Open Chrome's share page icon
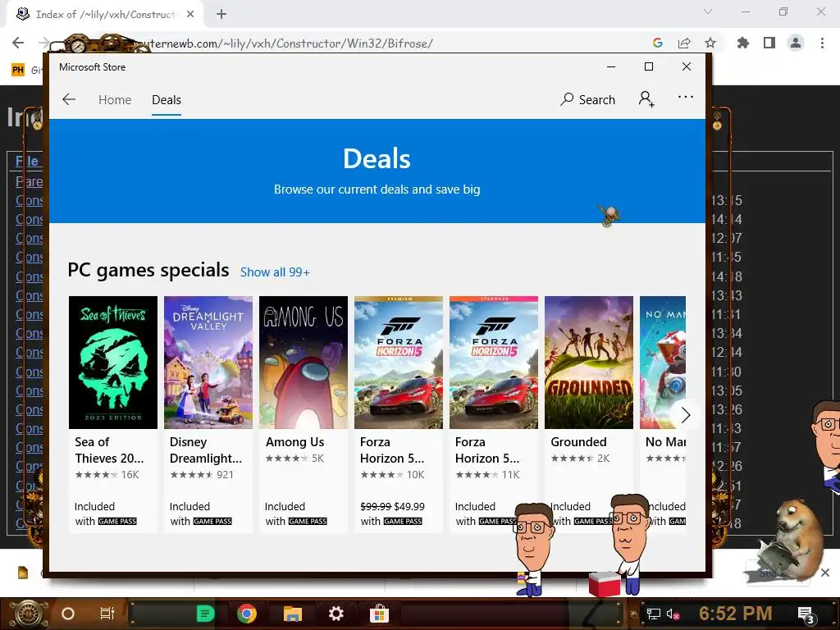The height and width of the screenshot is (630, 840). pyautogui.click(x=684, y=43)
